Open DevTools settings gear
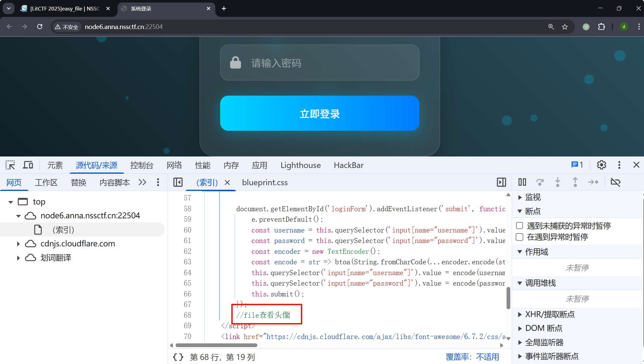644x364 pixels. click(x=601, y=165)
